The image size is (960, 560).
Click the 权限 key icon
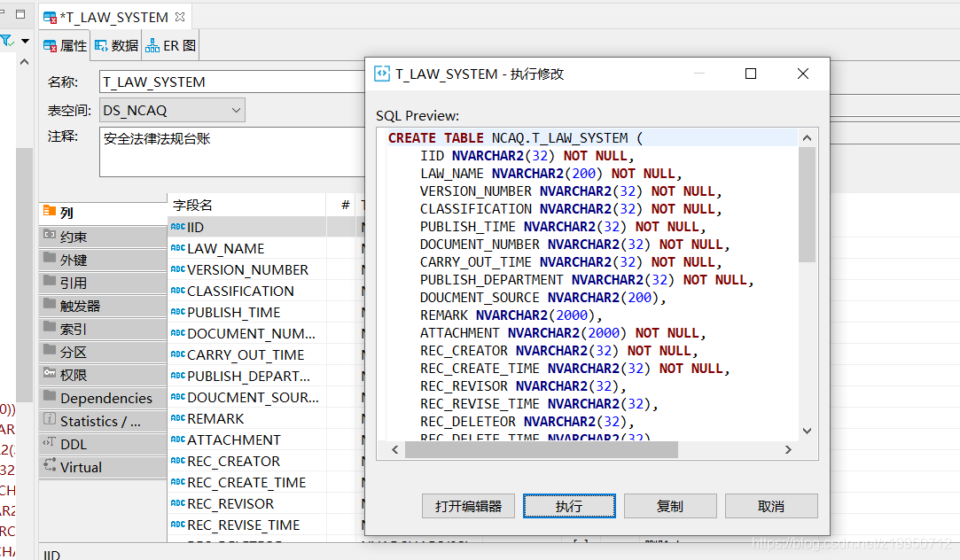50,373
